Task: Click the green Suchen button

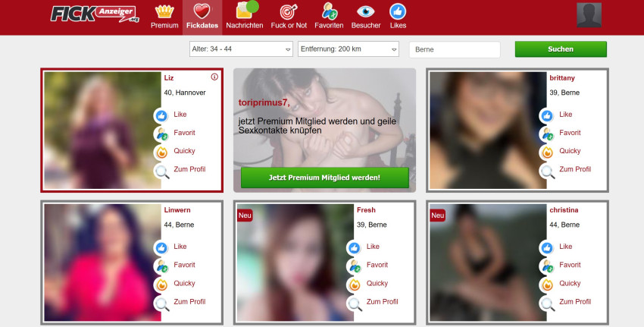Action: point(561,49)
